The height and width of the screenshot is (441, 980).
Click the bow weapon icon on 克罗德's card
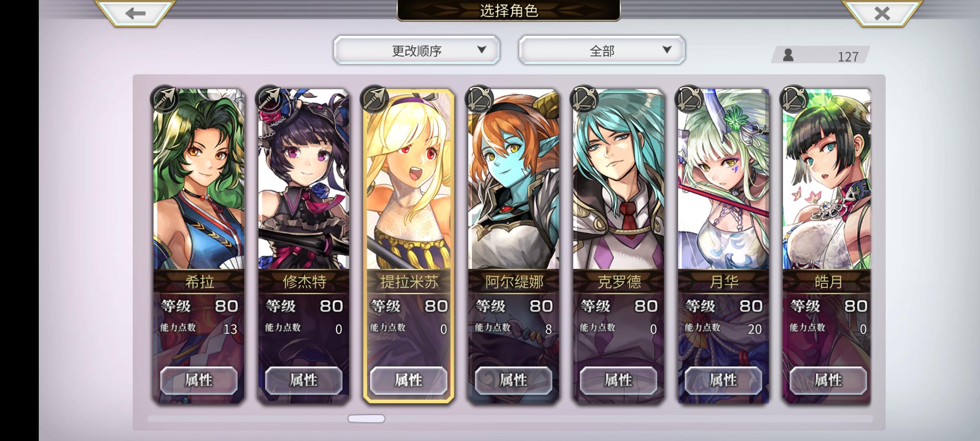[x=584, y=99]
